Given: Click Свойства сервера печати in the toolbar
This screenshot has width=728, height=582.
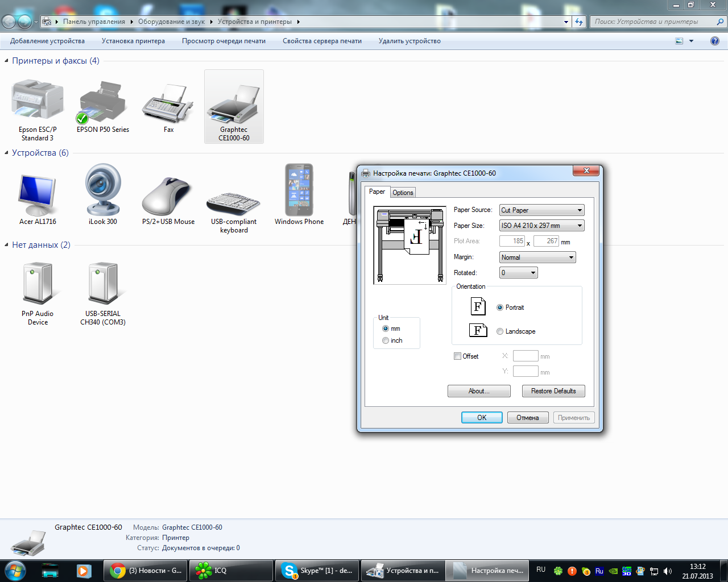Looking at the screenshot, I should [322, 41].
